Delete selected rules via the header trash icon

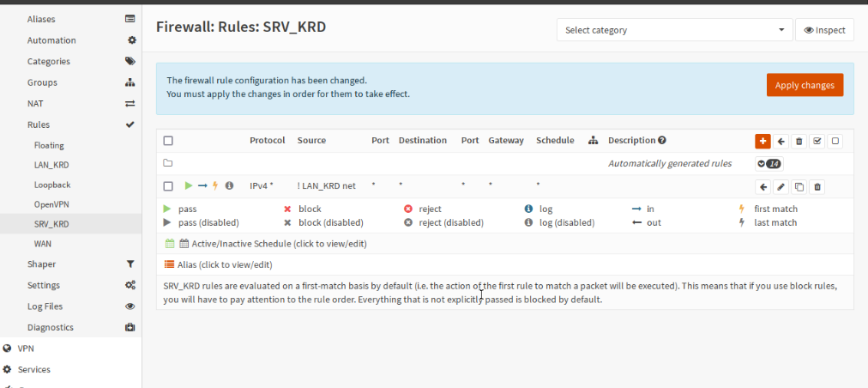click(799, 141)
